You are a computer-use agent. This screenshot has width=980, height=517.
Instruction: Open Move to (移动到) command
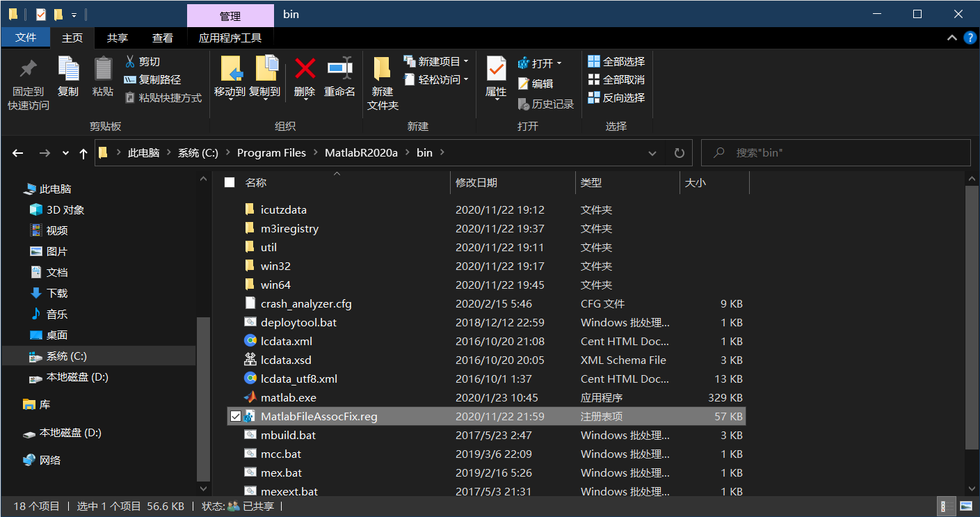230,77
